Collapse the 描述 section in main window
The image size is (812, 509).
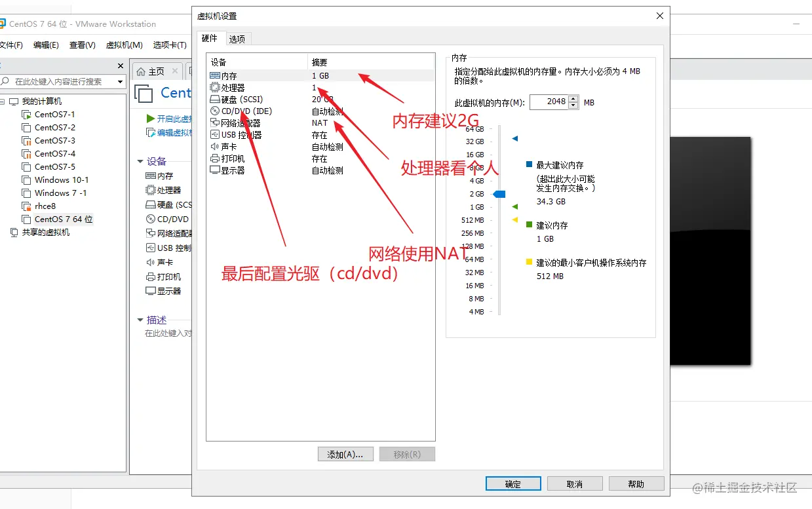140,320
